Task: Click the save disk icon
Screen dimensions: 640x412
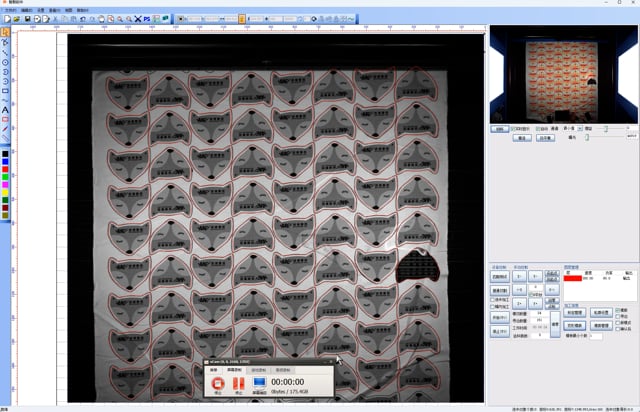Action: click(27, 19)
